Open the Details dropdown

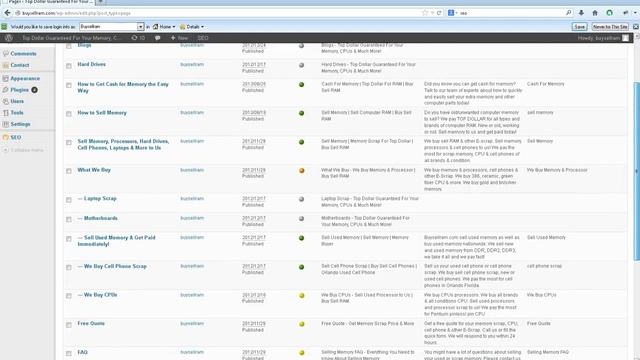tap(192, 27)
